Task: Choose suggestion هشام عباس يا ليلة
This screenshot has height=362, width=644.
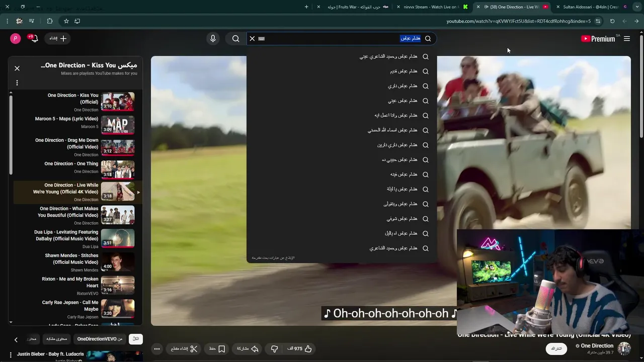Action: 342,189
